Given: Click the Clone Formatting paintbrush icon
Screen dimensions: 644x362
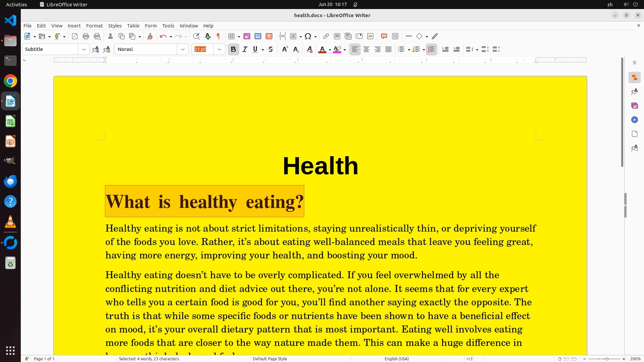Looking at the screenshot, I should point(150,36).
